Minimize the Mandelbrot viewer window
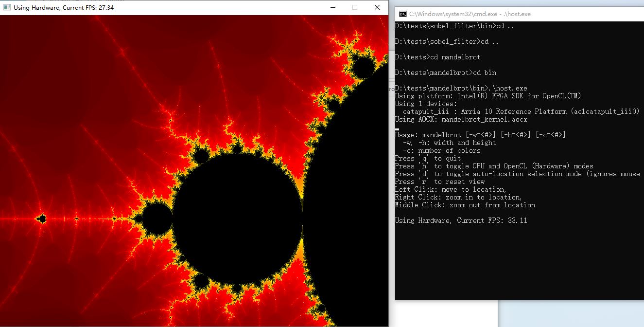 click(x=332, y=7)
